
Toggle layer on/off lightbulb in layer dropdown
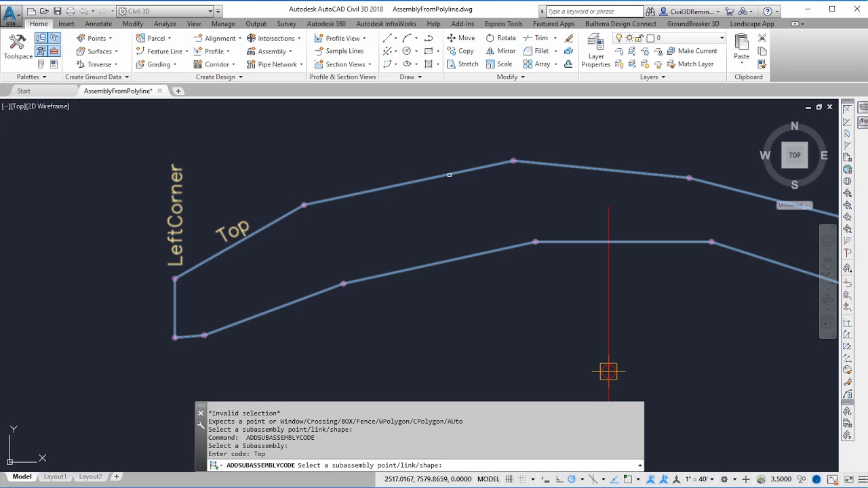tap(618, 38)
